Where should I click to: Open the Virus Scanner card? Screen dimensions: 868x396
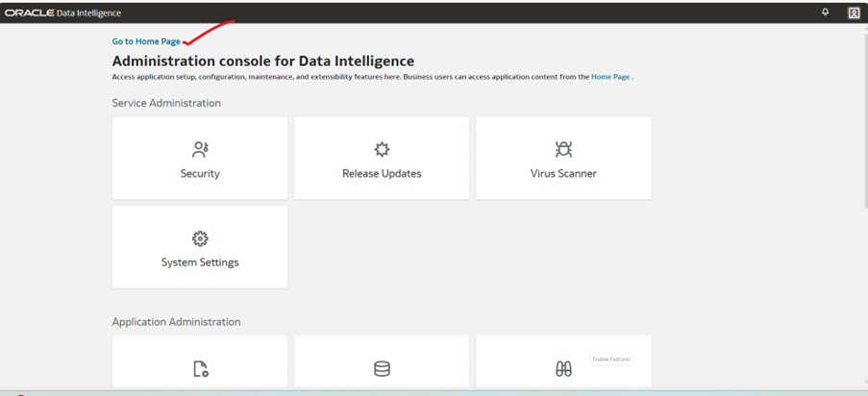563,158
